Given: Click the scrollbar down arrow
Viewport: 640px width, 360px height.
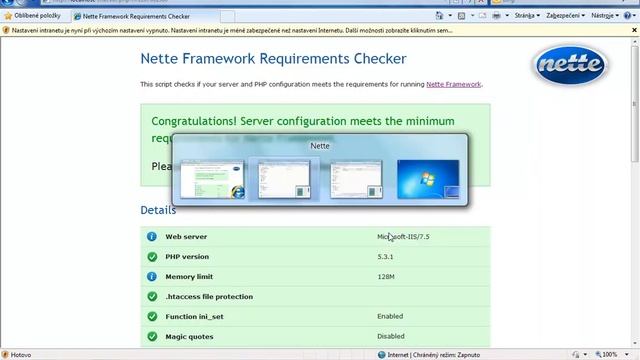Looking at the screenshot, I should pyautogui.click(x=635, y=344).
